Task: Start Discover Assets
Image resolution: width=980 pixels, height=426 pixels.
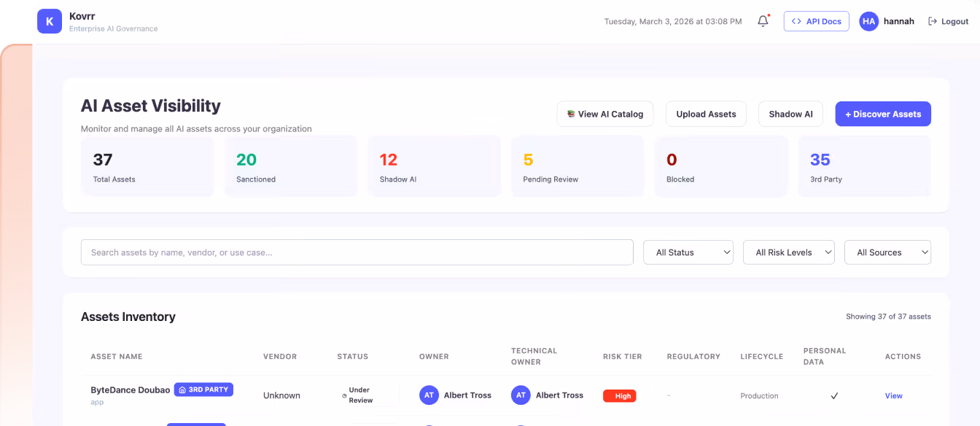Action: (883, 114)
